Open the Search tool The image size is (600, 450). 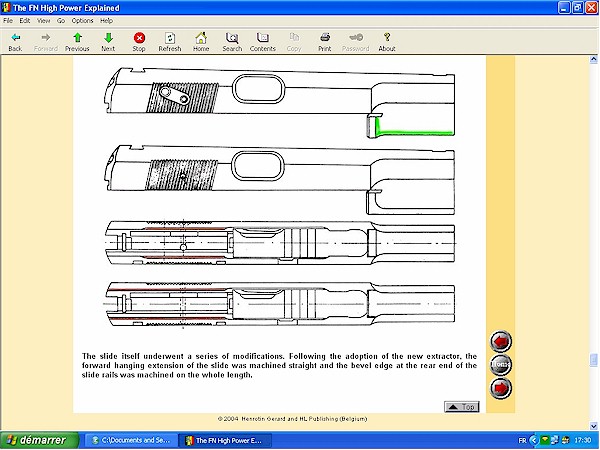click(x=232, y=38)
